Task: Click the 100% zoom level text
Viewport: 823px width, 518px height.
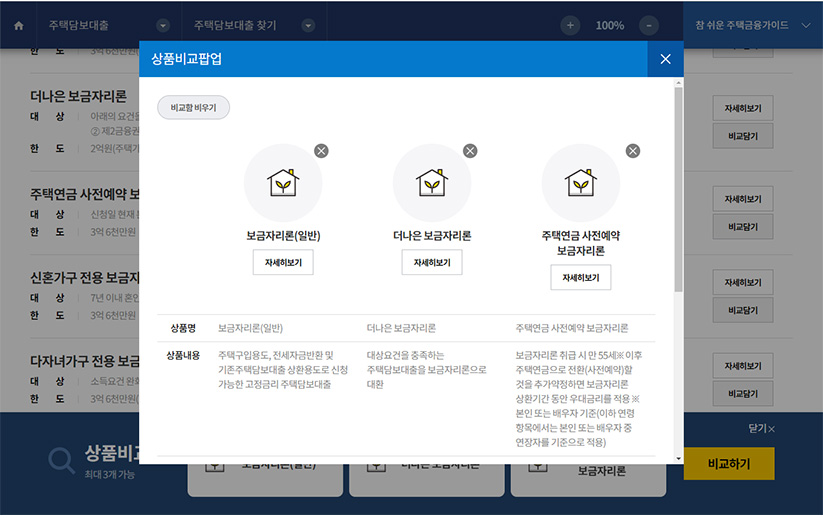Action: [x=609, y=25]
